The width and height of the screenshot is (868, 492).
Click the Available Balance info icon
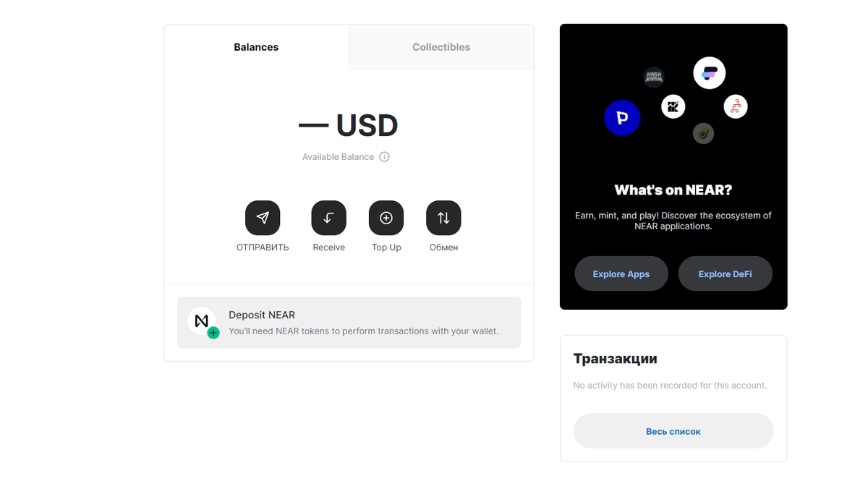[384, 157]
